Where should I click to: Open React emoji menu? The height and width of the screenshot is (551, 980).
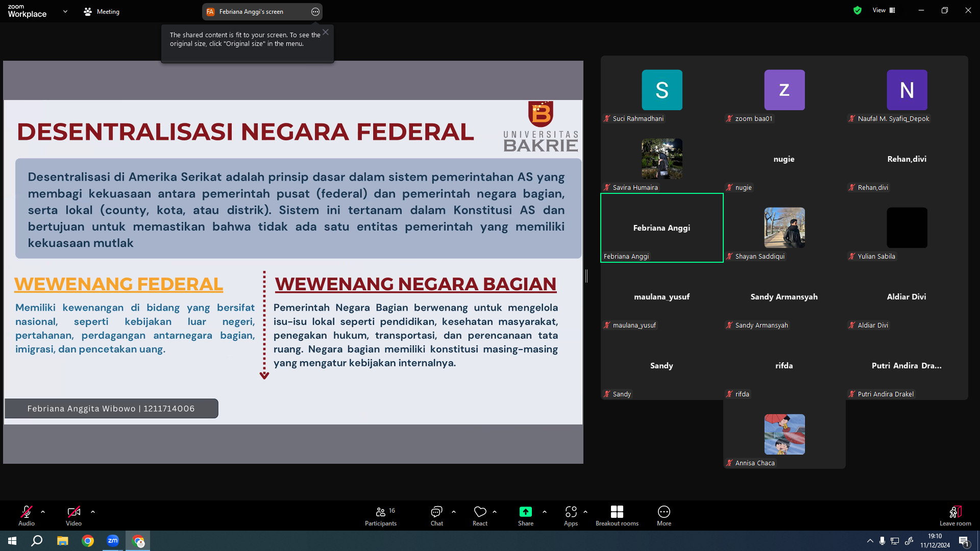480,515
